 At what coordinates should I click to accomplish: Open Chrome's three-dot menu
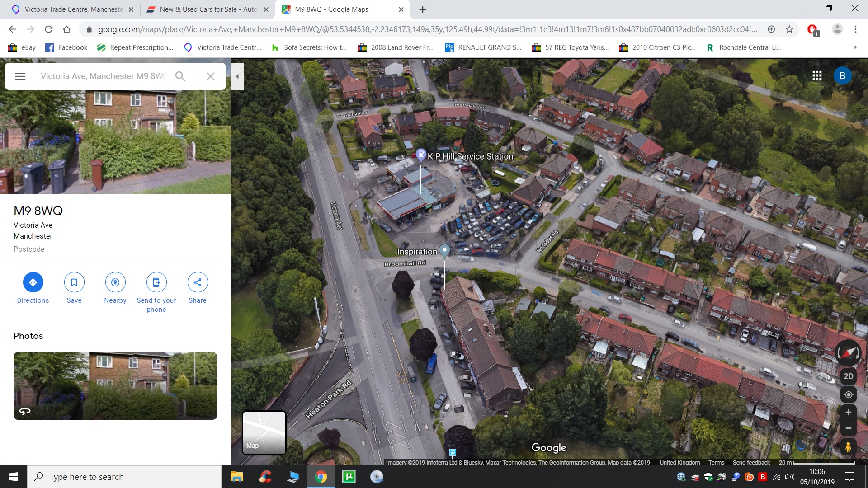click(x=855, y=29)
